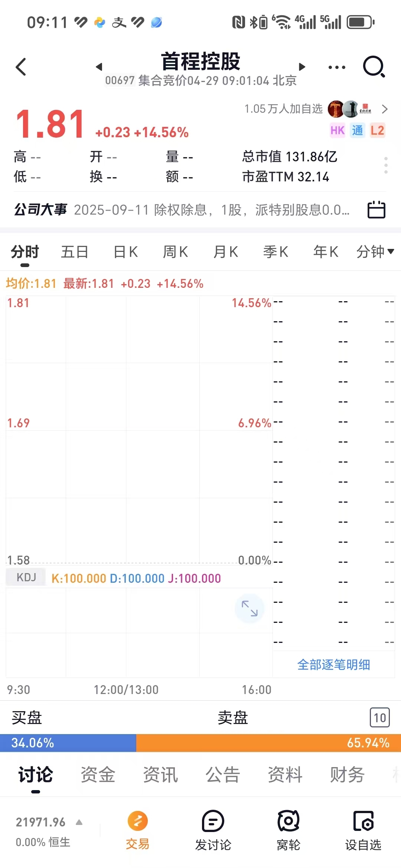Expand more quote details vertical dots

[x=386, y=165]
